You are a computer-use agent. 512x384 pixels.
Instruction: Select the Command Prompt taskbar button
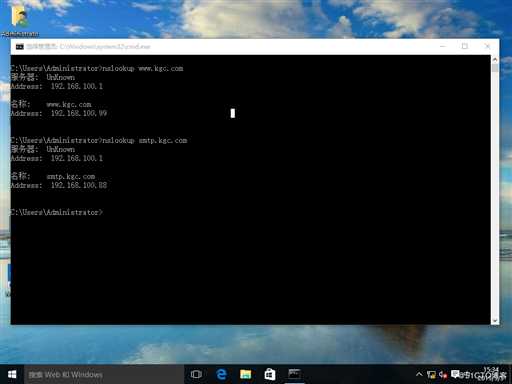tap(294, 374)
